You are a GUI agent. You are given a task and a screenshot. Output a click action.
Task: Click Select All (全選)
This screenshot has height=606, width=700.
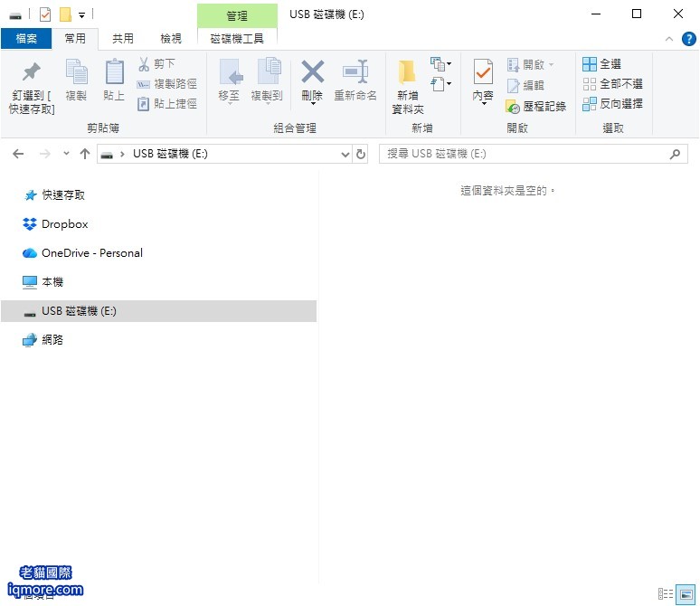[601, 64]
